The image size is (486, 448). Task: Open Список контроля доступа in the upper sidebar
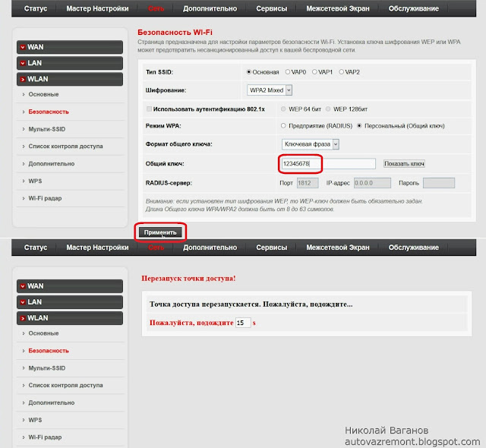(x=65, y=147)
